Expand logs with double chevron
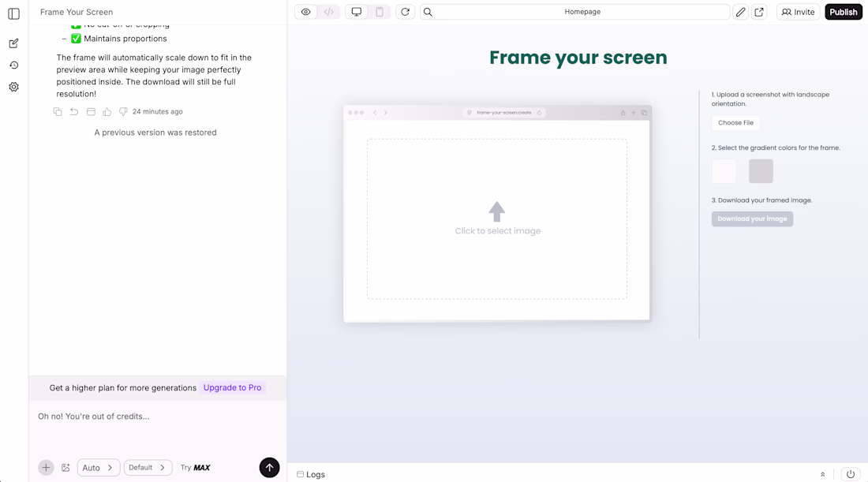Viewport: 868px width, 482px height. pyautogui.click(x=822, y=475)
